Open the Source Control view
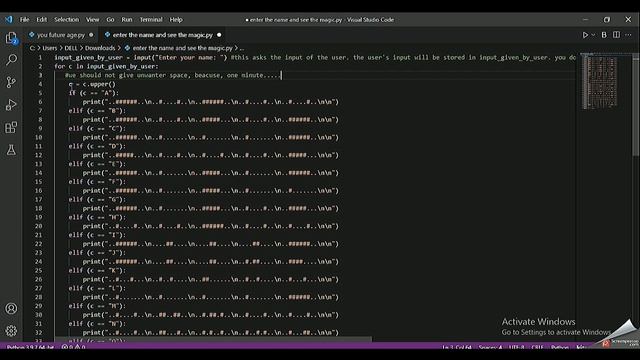Screen dimensions: 640x360 point(11,82)
